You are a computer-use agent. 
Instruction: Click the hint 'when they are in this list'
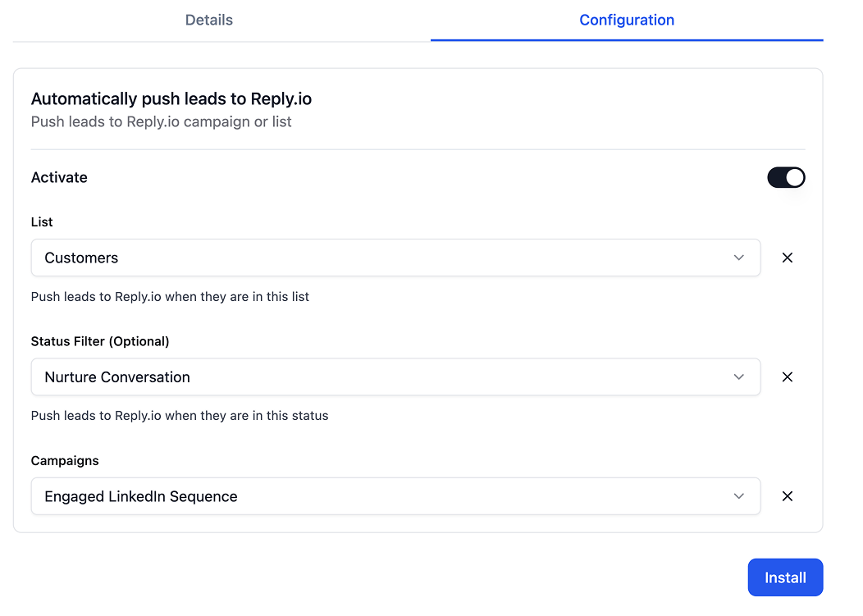(237, 297)
